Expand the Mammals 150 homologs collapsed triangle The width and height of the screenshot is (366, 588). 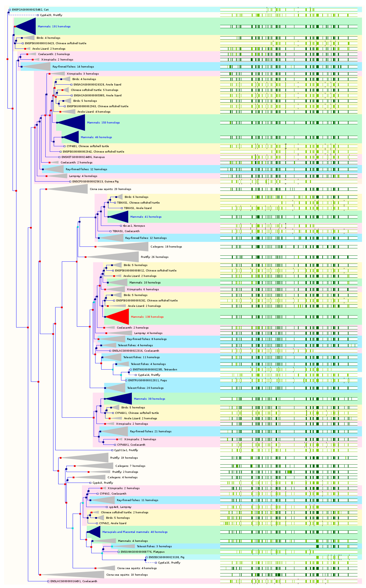[71, 123]
